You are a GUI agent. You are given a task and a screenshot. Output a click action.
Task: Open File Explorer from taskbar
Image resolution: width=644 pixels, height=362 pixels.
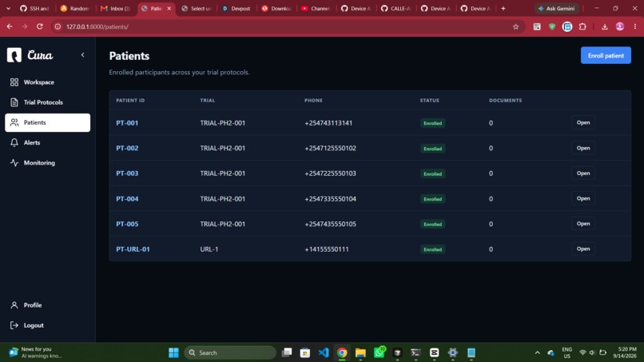tap(360, 352)
